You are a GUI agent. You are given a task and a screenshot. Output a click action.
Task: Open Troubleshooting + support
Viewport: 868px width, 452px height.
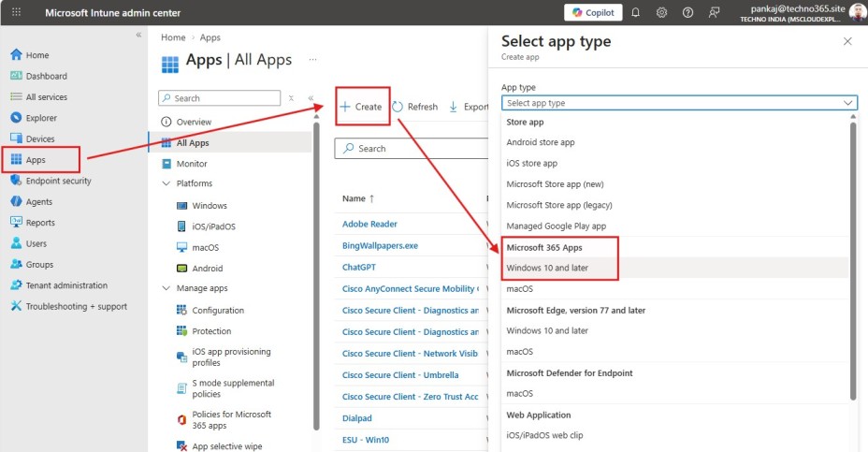[x=68, y=306]
